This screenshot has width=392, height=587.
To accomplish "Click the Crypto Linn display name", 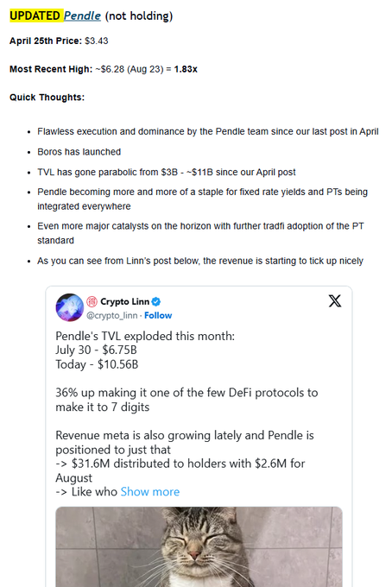I will [x=124, y=301].
